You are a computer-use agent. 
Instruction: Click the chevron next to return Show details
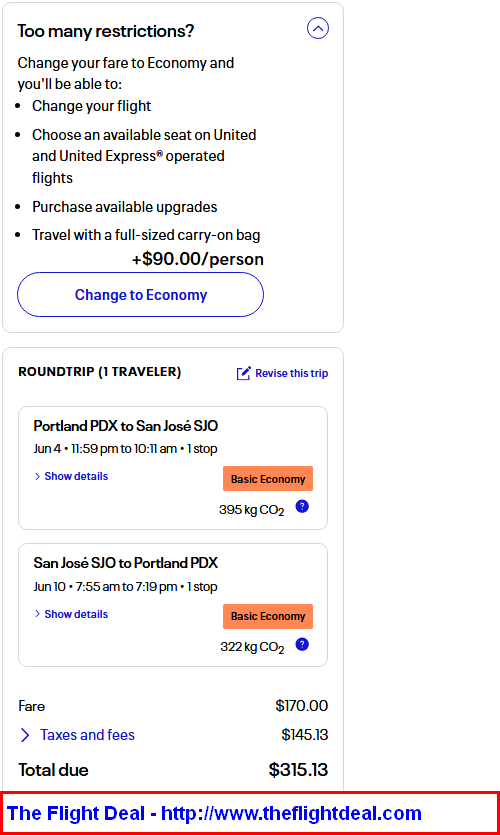(x=37, y=614)
